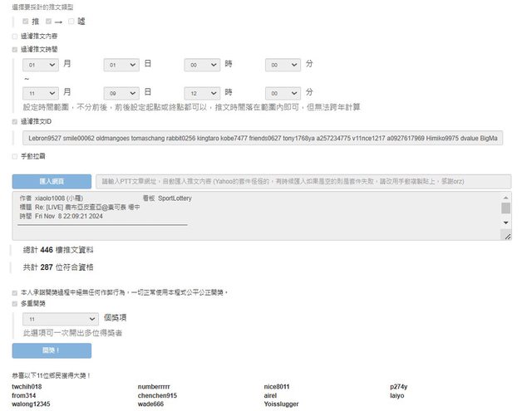Toggle the 推 push-type checkbox
The height and width of the screenshot is (411, 532).
(x=27, y=21)
